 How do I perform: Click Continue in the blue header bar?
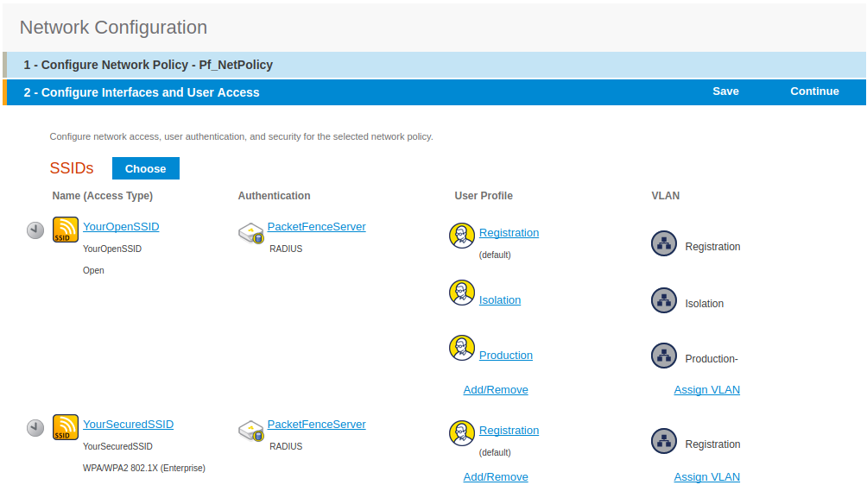813,91
